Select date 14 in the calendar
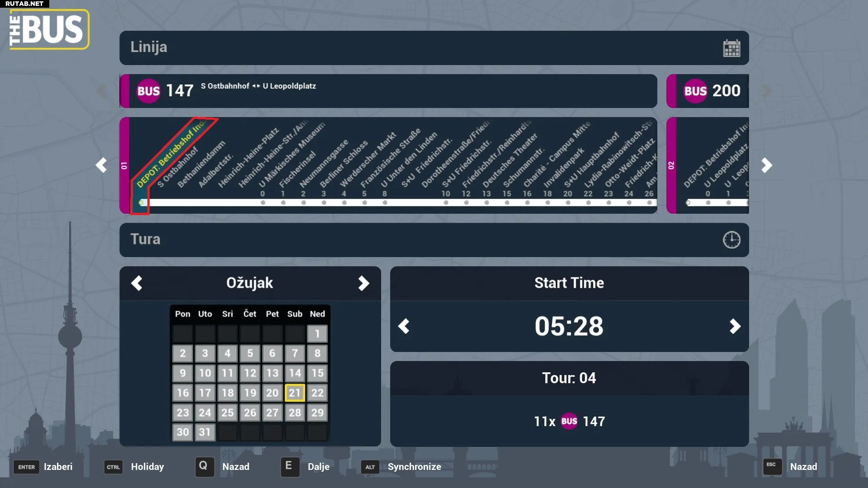Image resolution: width=868 pixels, height=488 pixels. [x=295, y=373]
